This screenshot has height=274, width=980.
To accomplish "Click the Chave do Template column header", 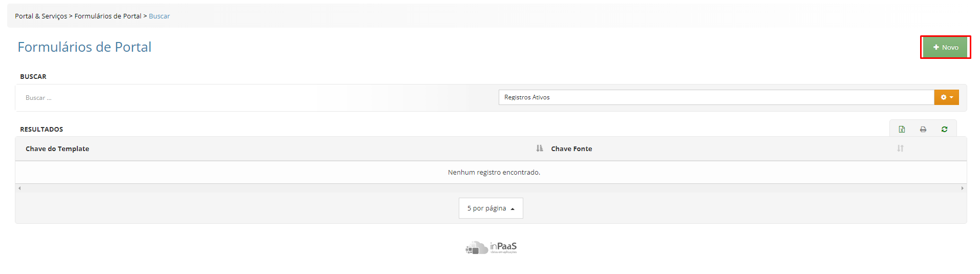I will pos(57,149).
